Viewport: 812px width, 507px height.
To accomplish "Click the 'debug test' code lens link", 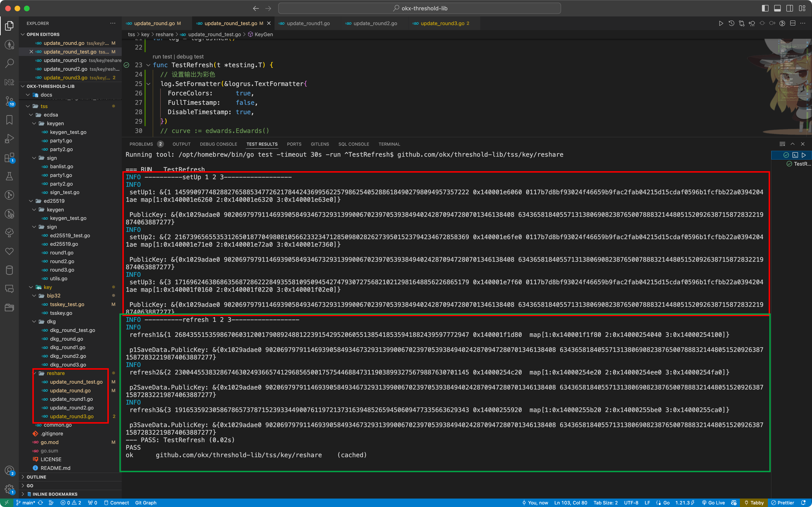I will coord(190,57).
